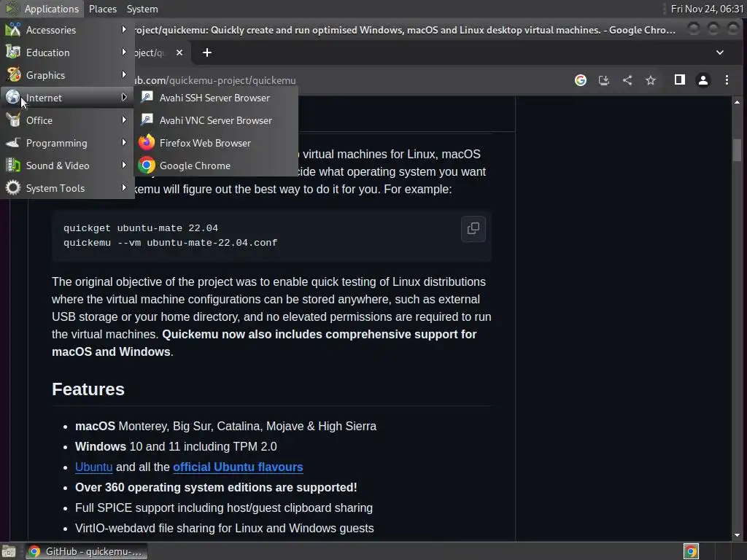Select the Internet menu category
Image resolution: width=747 pixels, height=560 pixels.
coord(66,98)
